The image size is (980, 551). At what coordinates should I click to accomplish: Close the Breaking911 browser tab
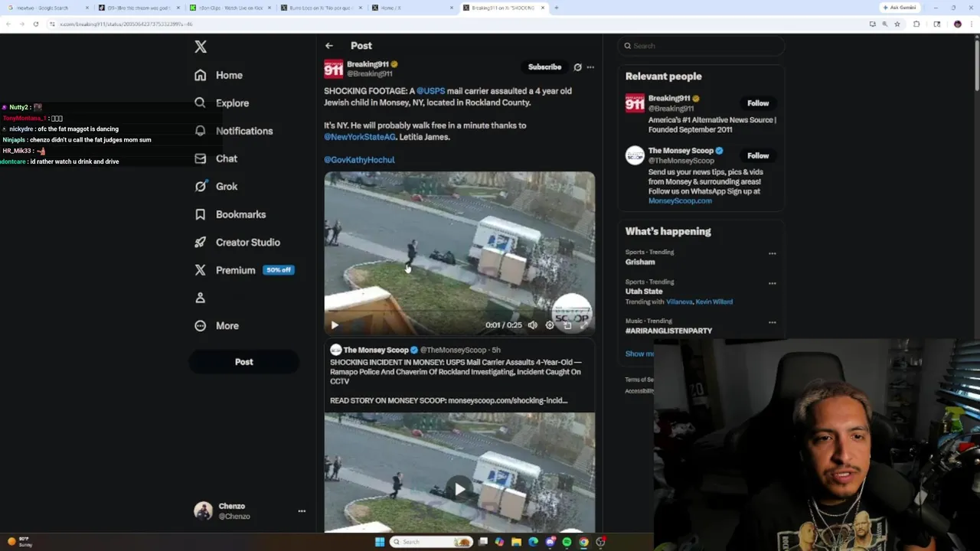coord(543,8)
